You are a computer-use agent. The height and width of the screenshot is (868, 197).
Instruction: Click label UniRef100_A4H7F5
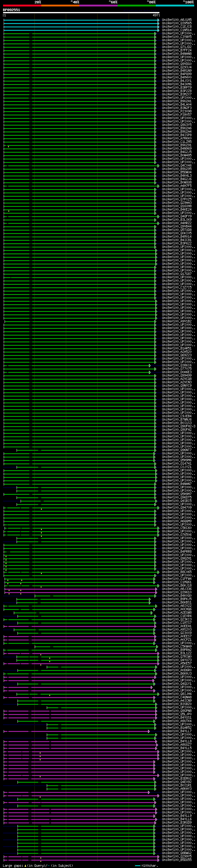[x=177, y=186]
